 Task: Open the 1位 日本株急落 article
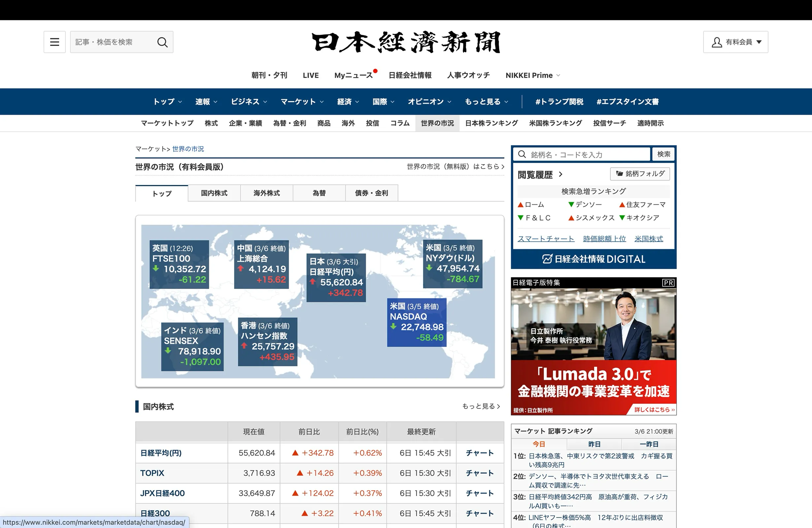pos(600,460)
